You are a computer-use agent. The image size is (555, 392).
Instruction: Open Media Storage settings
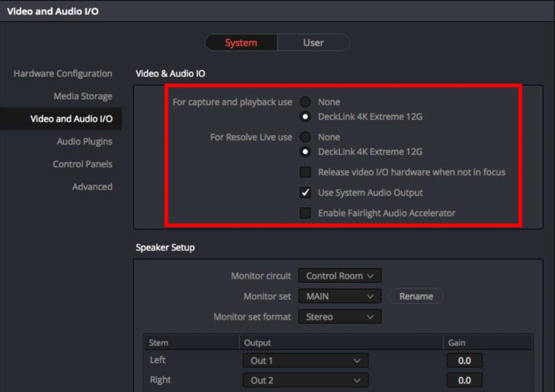(x=83, y=96)
